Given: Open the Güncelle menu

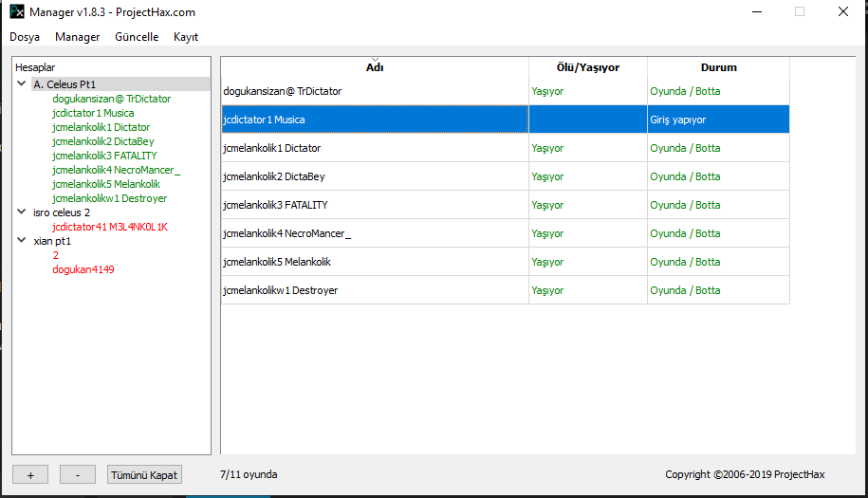Looking at the screenshot, I should click(x=137, y=37).
